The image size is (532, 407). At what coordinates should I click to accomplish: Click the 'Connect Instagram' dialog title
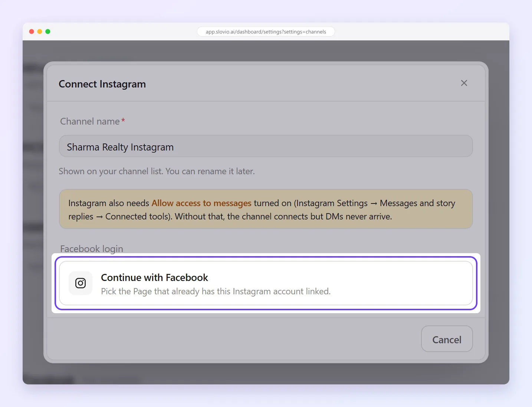tap(102, 84)
